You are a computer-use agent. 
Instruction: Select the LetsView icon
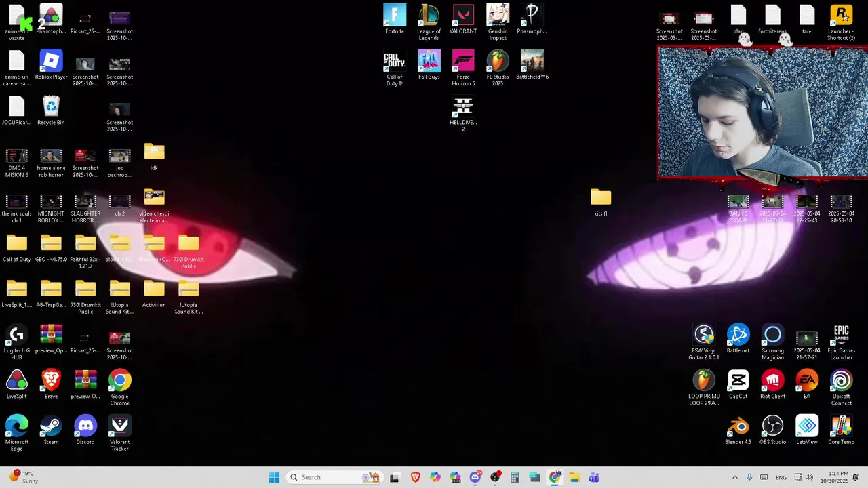pos(807,430)
